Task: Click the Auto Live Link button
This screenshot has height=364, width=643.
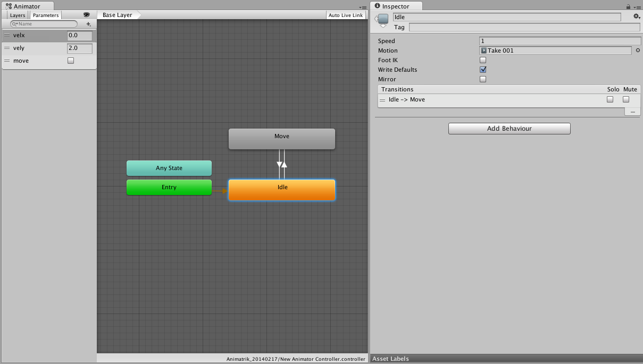Action: (x=346, y=15)
